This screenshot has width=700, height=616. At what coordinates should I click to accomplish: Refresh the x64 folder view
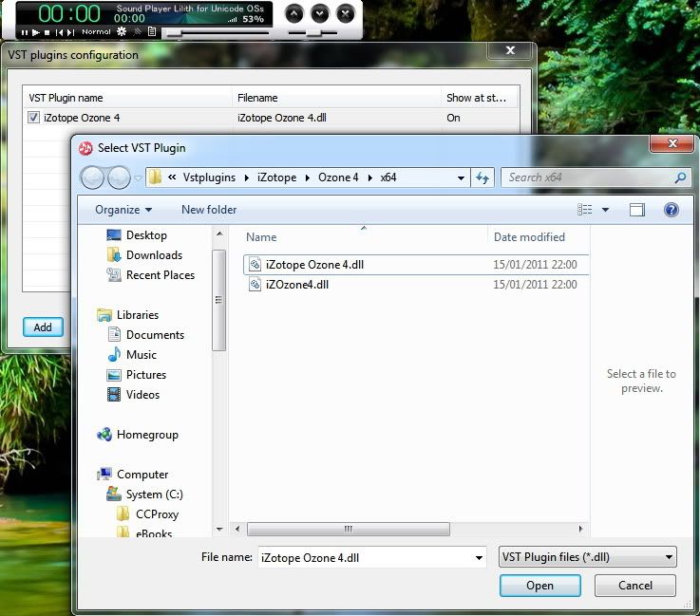(x=482, y=178)
